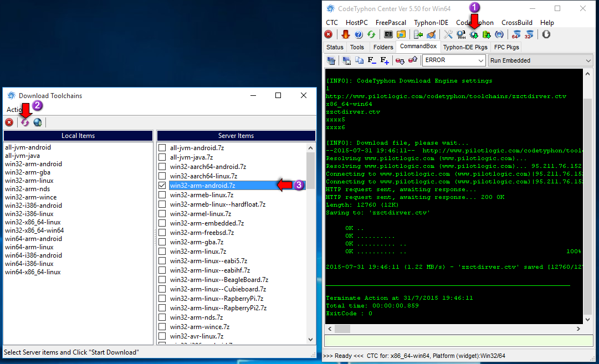Click red ball with down arrow icon
The image size is (599, 364).
coord(400,60)
